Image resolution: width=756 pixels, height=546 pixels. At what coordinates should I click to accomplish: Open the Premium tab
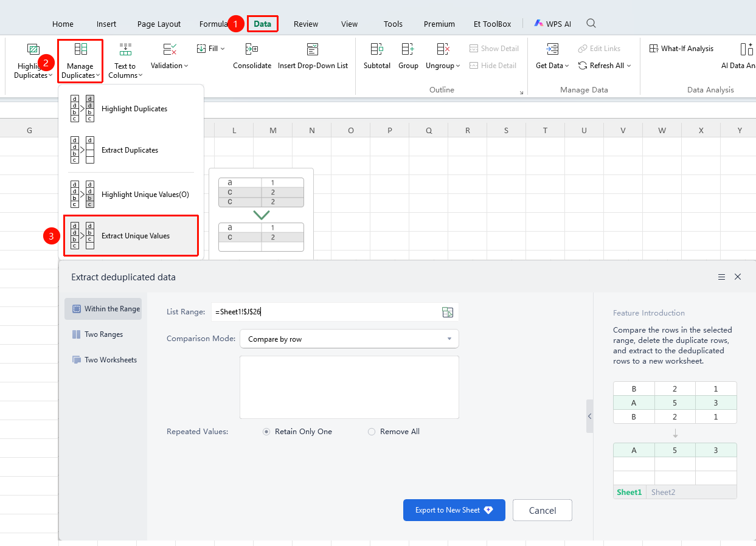point(439,24)
